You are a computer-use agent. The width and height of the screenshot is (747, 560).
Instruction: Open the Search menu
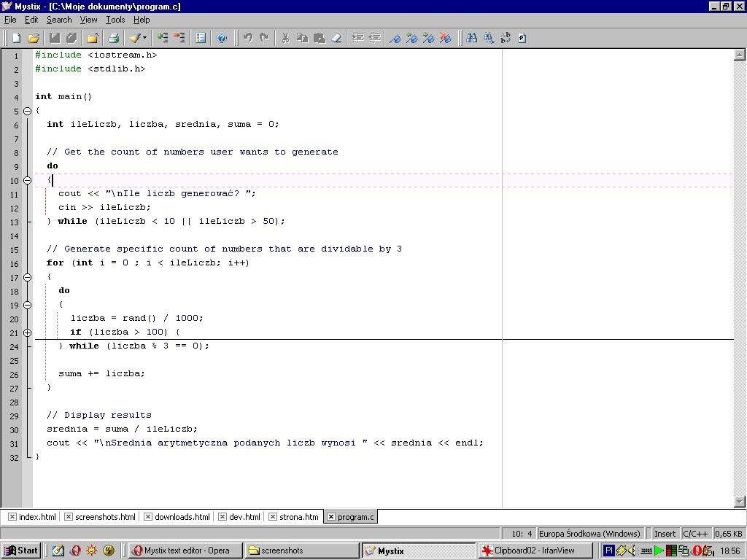point(59,20)
